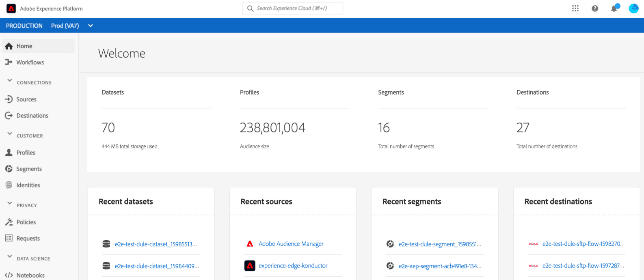
Task: Open the experience-edge-konductor source link
Action: click(x=293, y=266)
